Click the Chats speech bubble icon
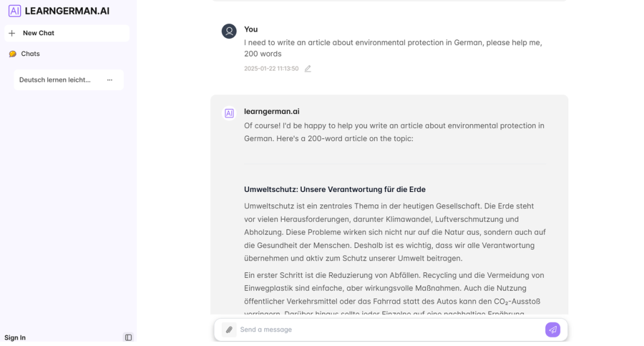 click(13, 54)
